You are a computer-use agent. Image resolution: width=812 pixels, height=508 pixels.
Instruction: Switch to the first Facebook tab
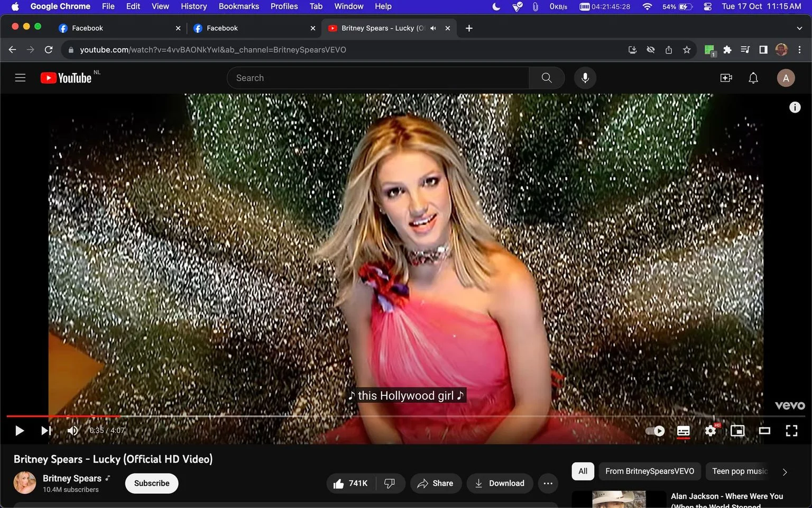(x=119, y=28)
